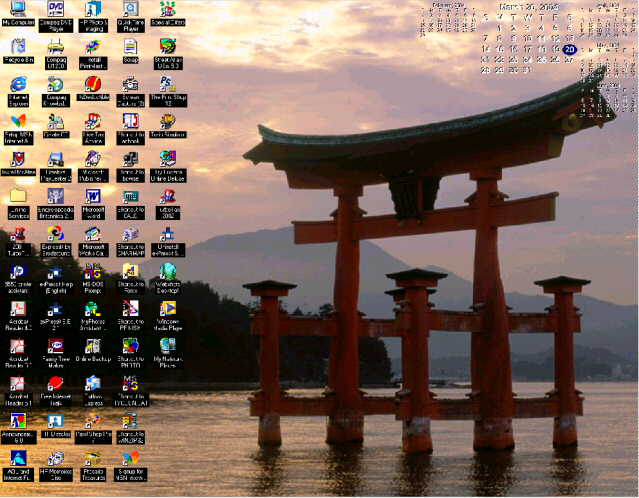Select highlighted date 20 in the calendar
639x498 pixels.
point(569,49)
